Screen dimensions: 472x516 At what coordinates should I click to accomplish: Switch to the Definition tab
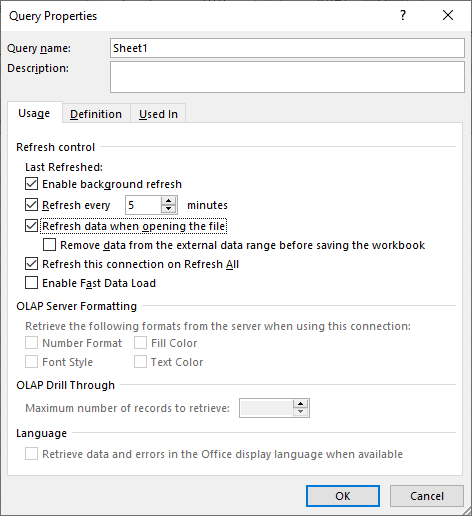[x=96, y=114]
